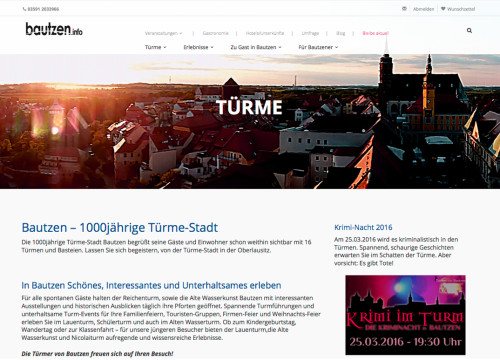Click the heart icon beside Wunschzettel
The image size is (500, 360).
click(443, 9)
